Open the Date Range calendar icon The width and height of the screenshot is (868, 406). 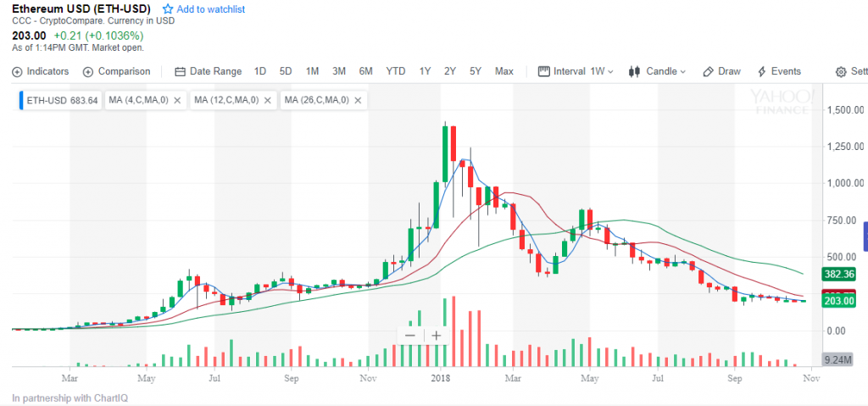(x=180, y=72)
